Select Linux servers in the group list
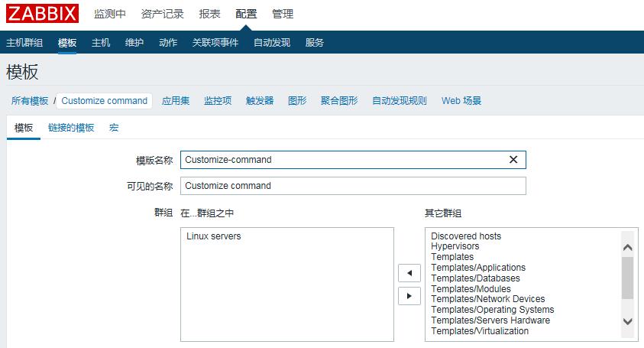 214,236
